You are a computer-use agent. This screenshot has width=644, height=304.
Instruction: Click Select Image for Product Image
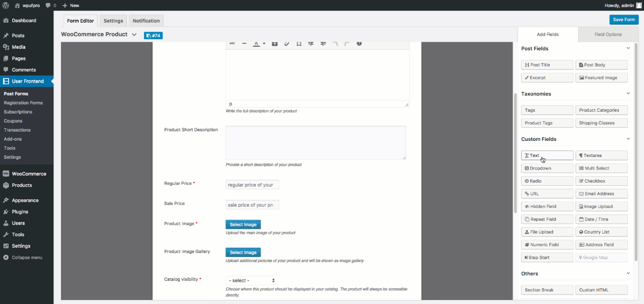coord(243,224)
